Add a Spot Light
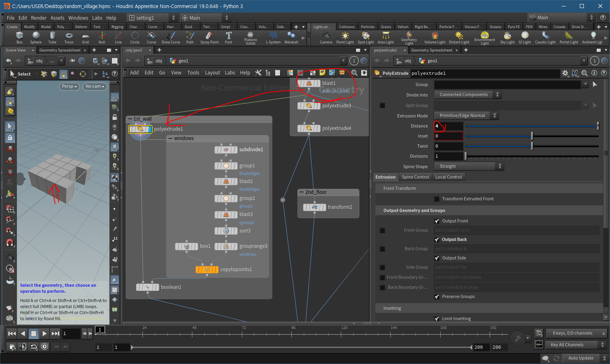This screenshot has height=364, width=610. 366,37
